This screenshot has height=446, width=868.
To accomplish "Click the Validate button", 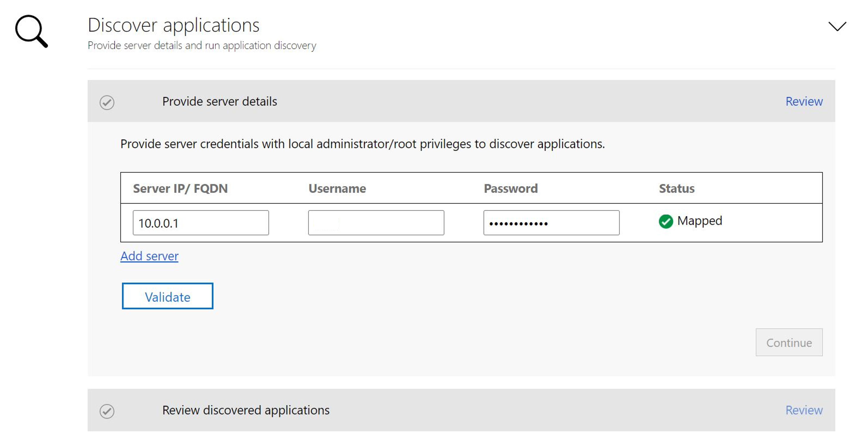I will 167,296.
